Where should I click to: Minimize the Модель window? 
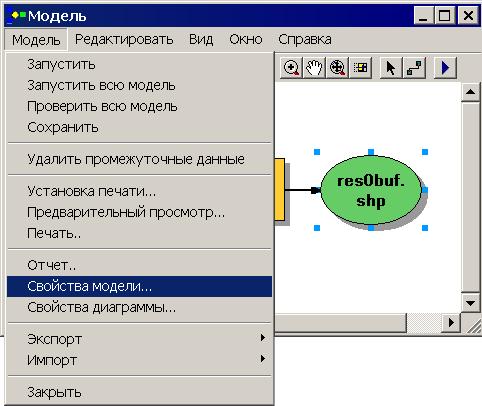tap(424, 16)
